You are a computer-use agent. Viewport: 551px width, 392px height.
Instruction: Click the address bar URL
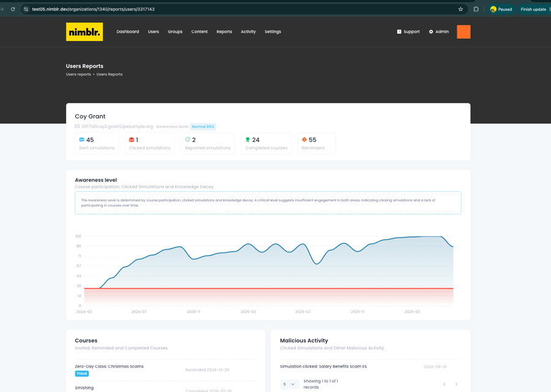pos(93,9)
